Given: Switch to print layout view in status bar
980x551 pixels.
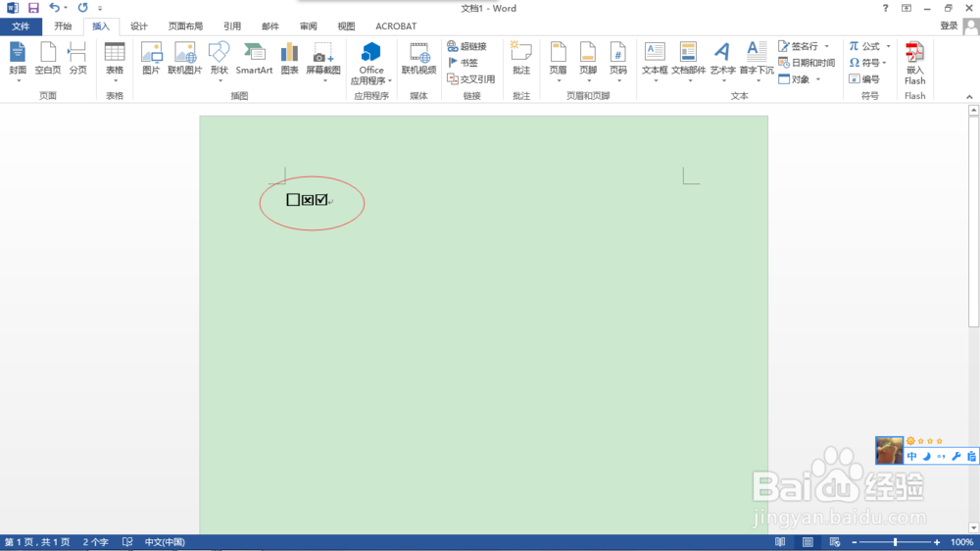Looking at the screenshot, I should (x=808, y=542).
